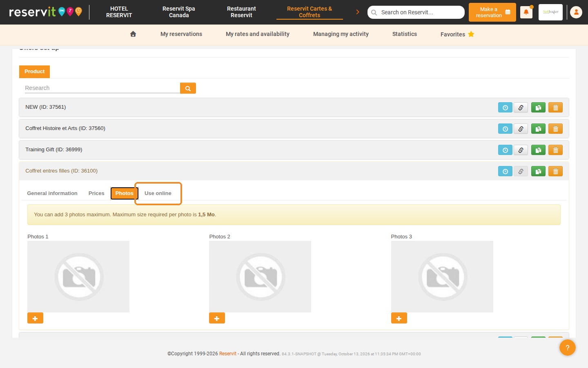Select the Product tab
This screenshot has width=588, height=368.
34,72
